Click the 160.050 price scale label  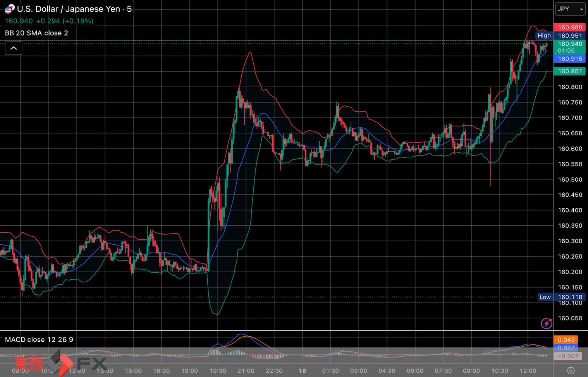[570, 318]
